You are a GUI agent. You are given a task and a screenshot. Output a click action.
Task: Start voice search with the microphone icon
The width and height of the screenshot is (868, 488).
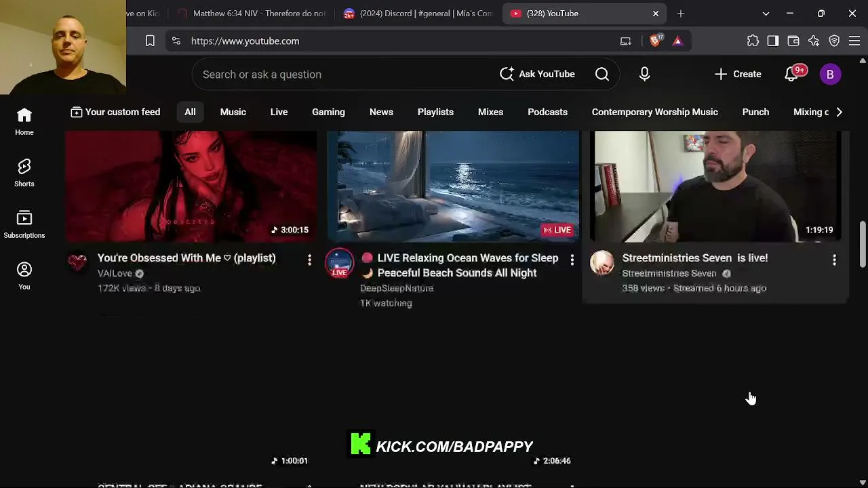click(644, 75)
